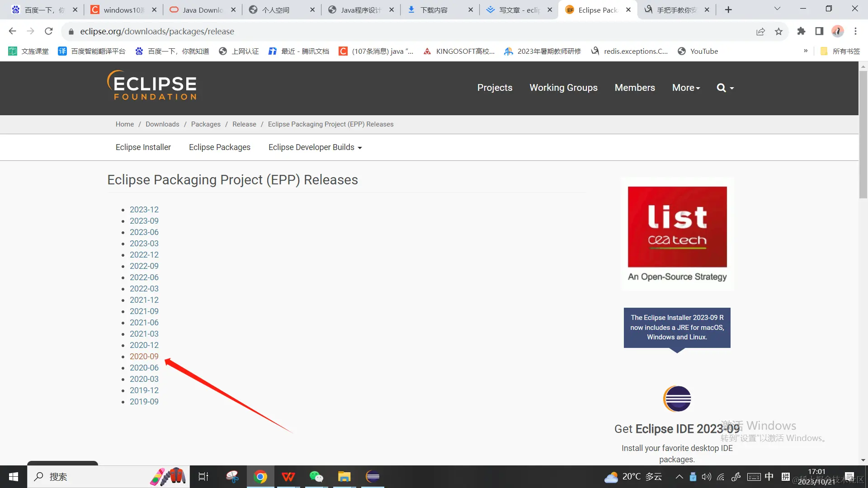868x488 pixels.
Task: Click the share page icon in the address bar
Action: tap(760, 31)
